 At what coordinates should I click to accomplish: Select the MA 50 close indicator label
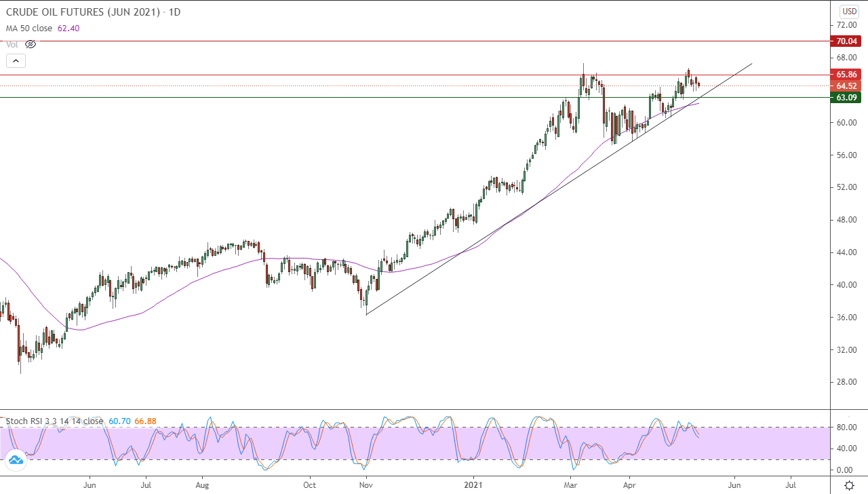point(31,28)
